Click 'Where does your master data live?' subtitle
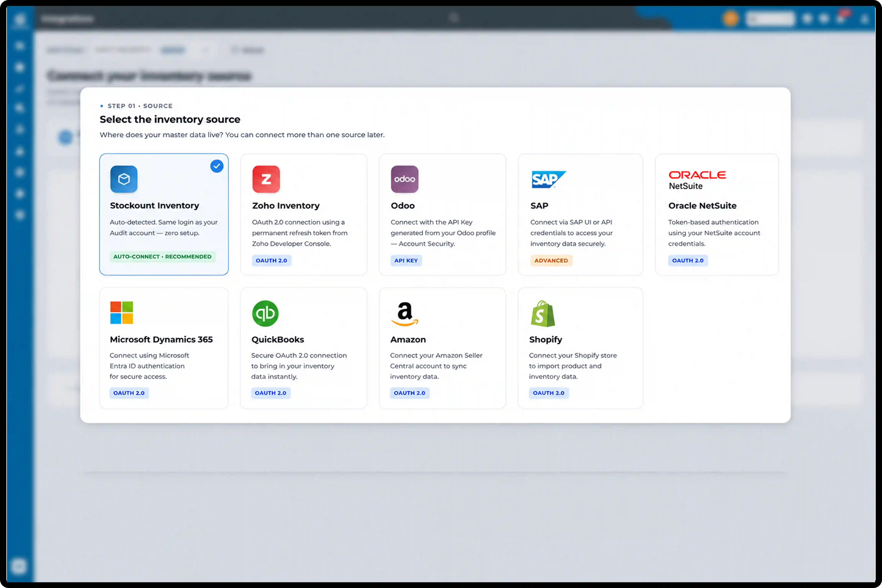 (x=242, y=135)
